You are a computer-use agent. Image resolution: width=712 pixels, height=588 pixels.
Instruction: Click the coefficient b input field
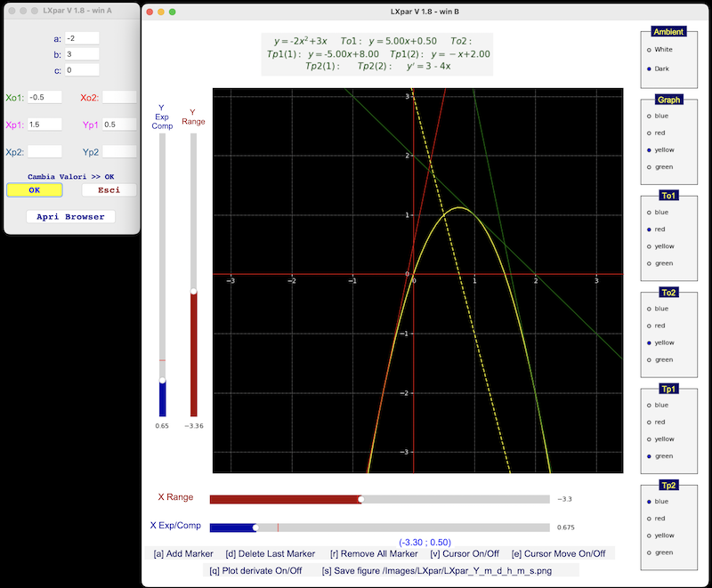82,54
